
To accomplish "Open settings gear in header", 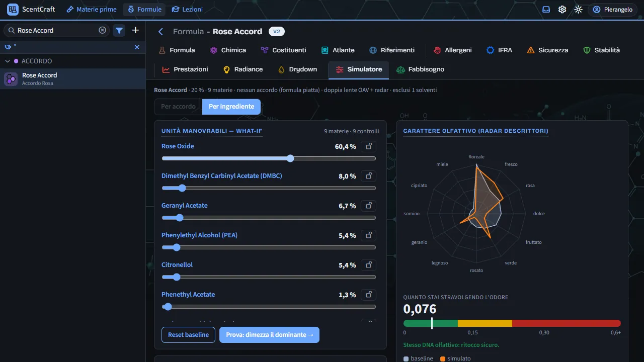I will (562, 10).
